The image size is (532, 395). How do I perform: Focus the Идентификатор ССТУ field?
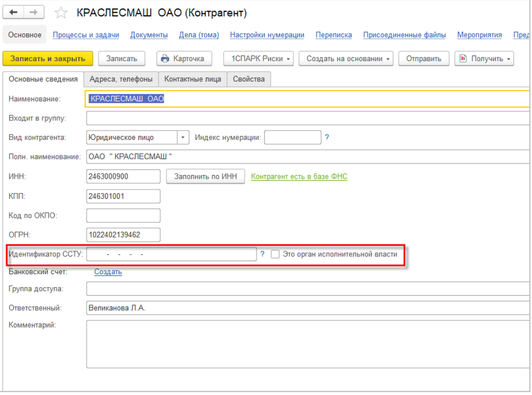click(x=171, y=254)
